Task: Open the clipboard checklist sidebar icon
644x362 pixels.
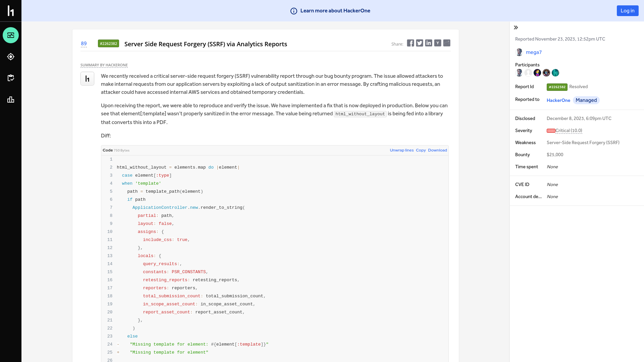Action: (11, 78)
